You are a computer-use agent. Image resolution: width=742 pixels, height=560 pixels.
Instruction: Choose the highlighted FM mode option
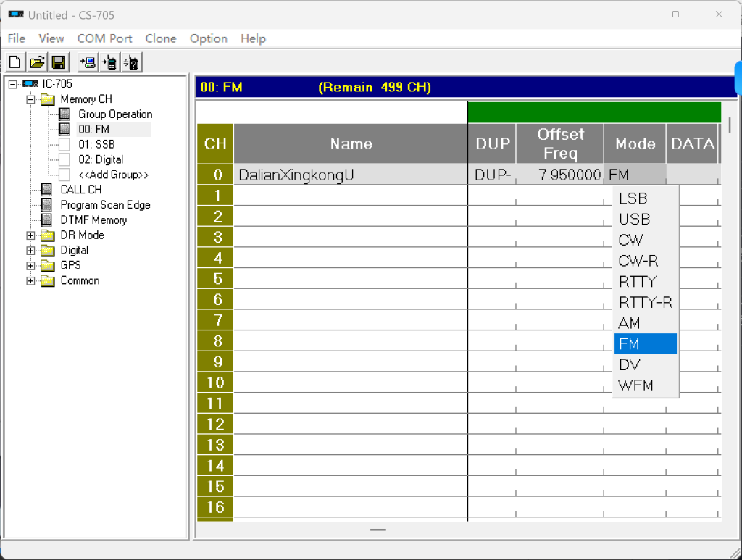[x=646, y=344]
